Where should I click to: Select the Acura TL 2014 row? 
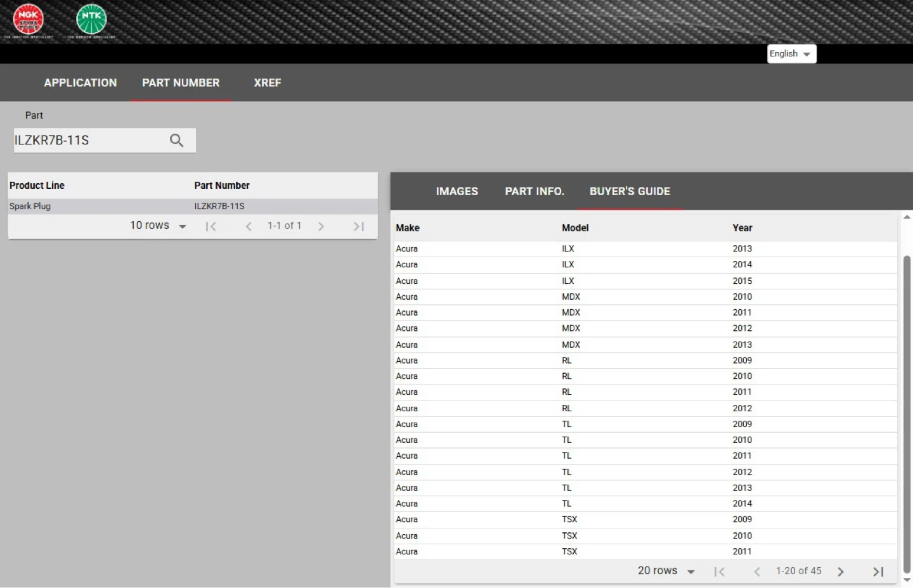[645, 504]
